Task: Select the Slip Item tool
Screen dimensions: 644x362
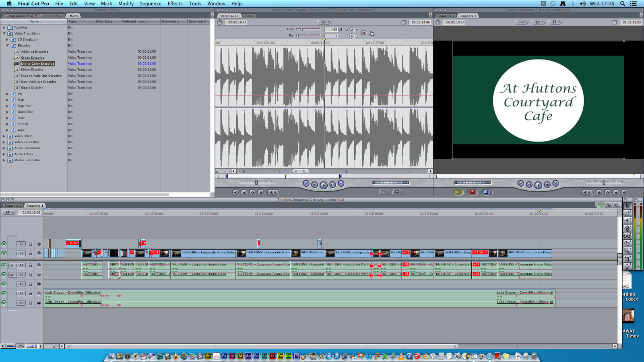Action: click(627, 236)
